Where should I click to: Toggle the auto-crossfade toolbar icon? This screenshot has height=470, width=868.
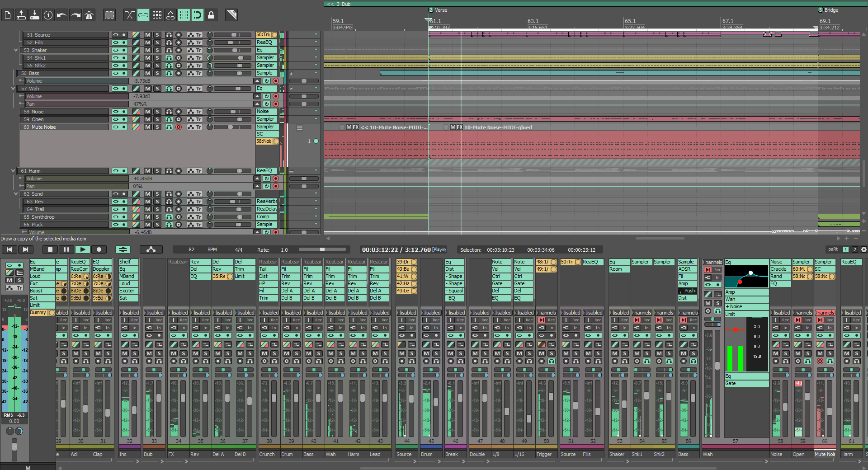(130, 15)
